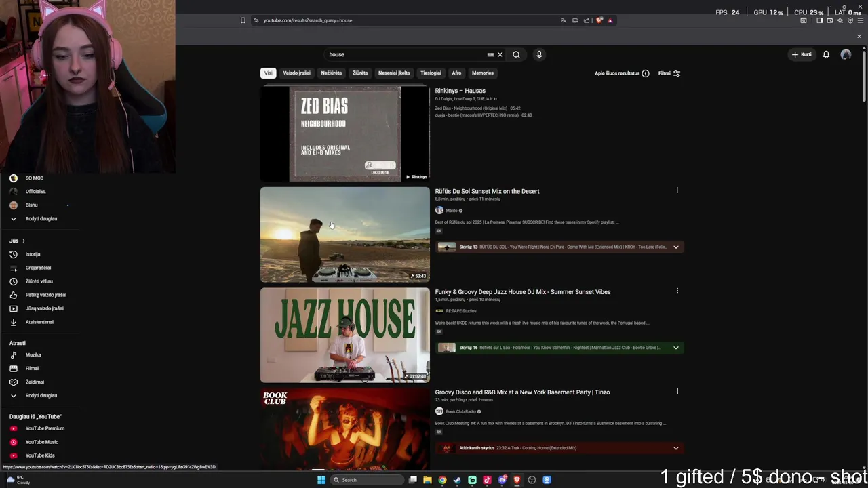
Task: Open the Maido channel link
Action: click(x=452, y=211)
